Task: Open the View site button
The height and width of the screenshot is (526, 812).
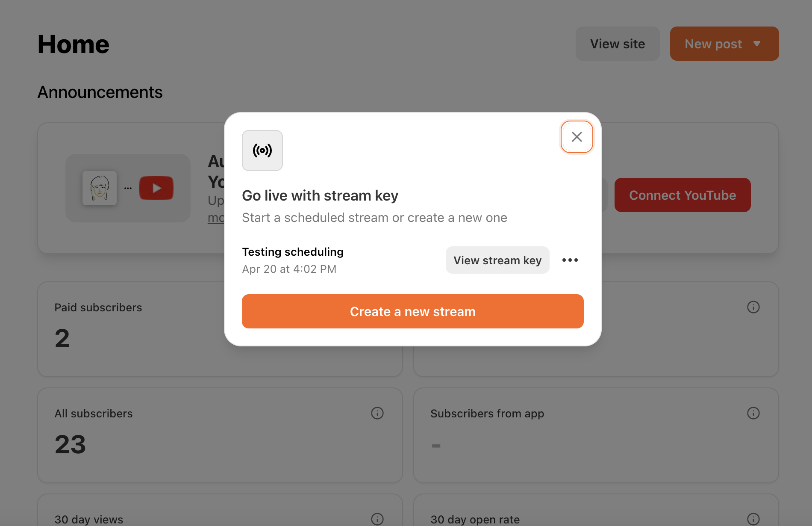Action: [x=618, y=44]
